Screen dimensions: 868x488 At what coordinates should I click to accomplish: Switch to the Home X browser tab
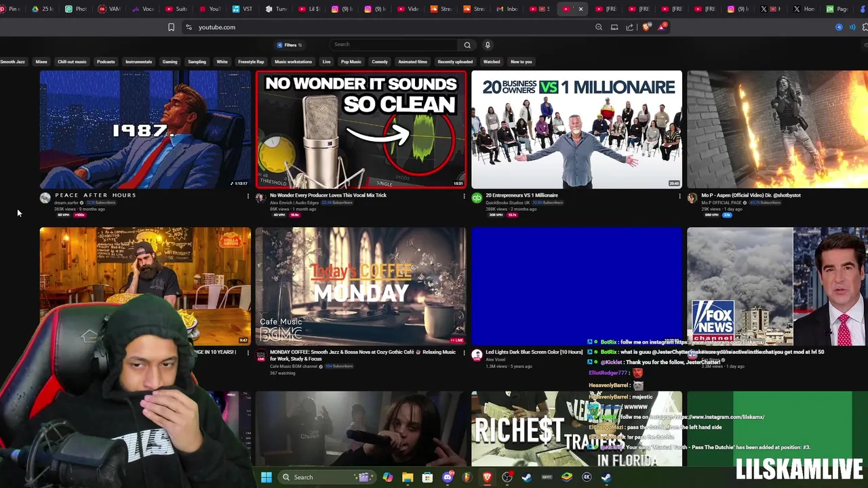point(805,9)
